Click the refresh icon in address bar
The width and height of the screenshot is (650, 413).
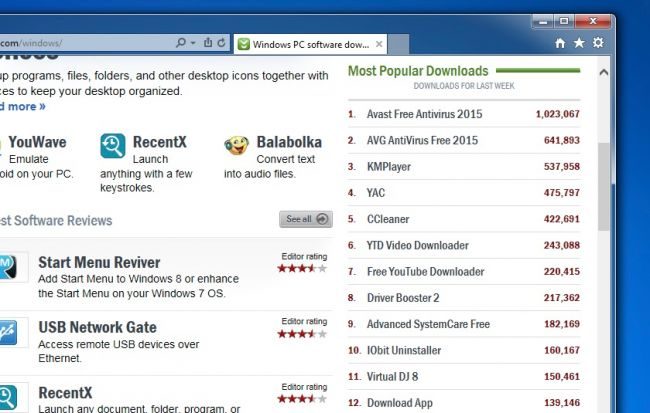click(x=221, y=42)
